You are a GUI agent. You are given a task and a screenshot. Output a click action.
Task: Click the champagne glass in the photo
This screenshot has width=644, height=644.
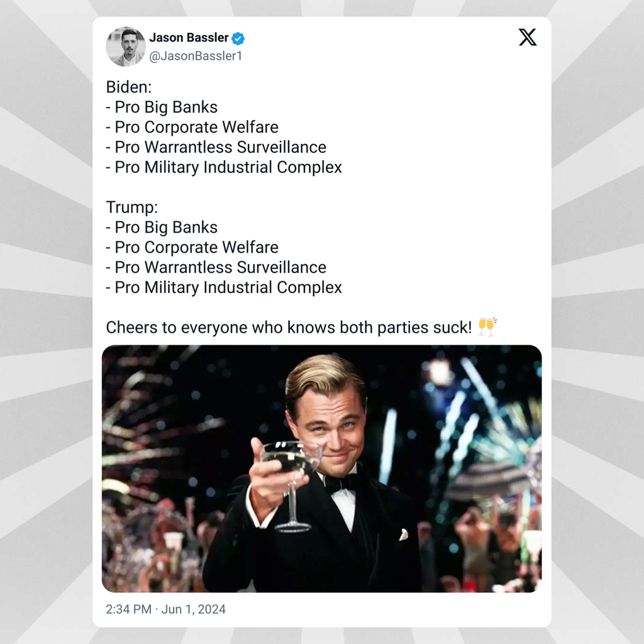pos(290,464)
